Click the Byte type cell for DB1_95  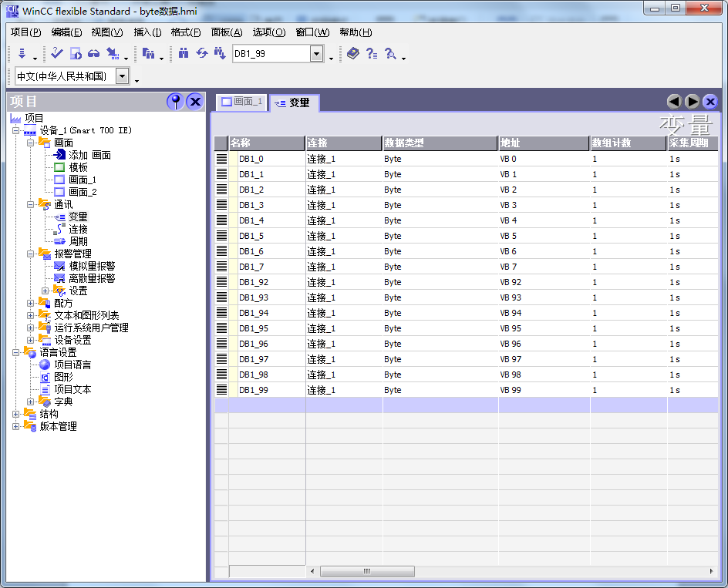(x=440, y=328)
